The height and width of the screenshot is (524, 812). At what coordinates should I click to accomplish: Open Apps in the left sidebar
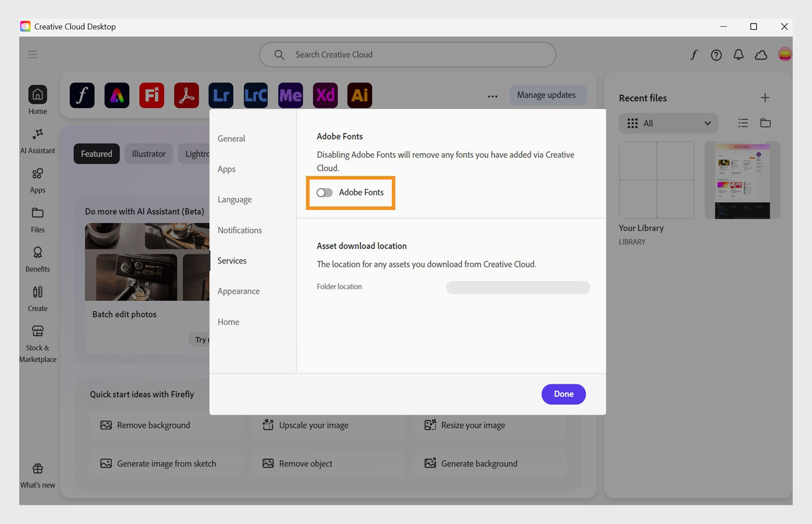pyautogui.click(x=38, y=181)
